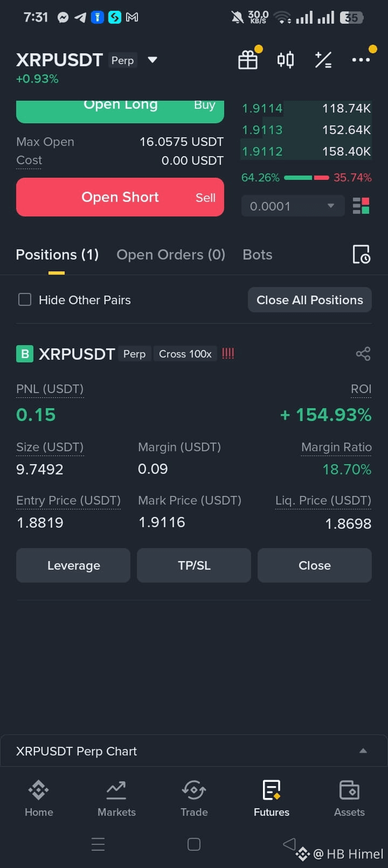The height and width of the screenshot is (868, 388).
Task: Switch to the Bots tab
Action: coord(258,254)
